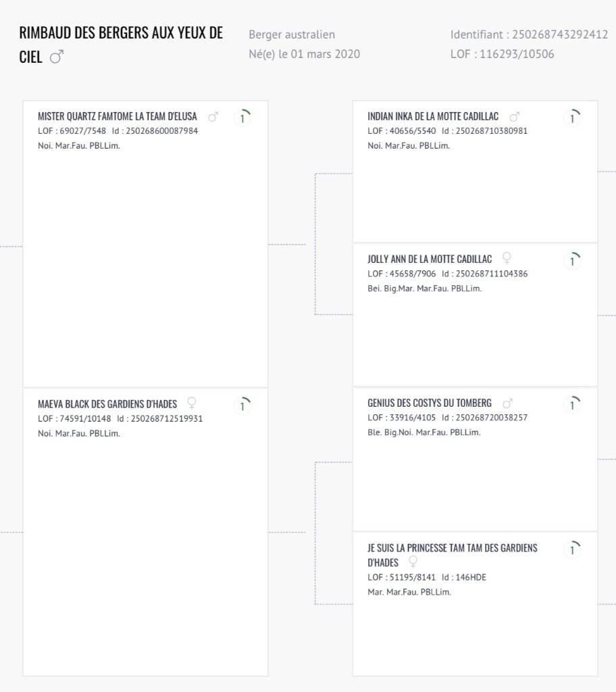Click circular badge on Indian Inka card
This screenshot has height=692, width=616.
(x=572, y=118)
